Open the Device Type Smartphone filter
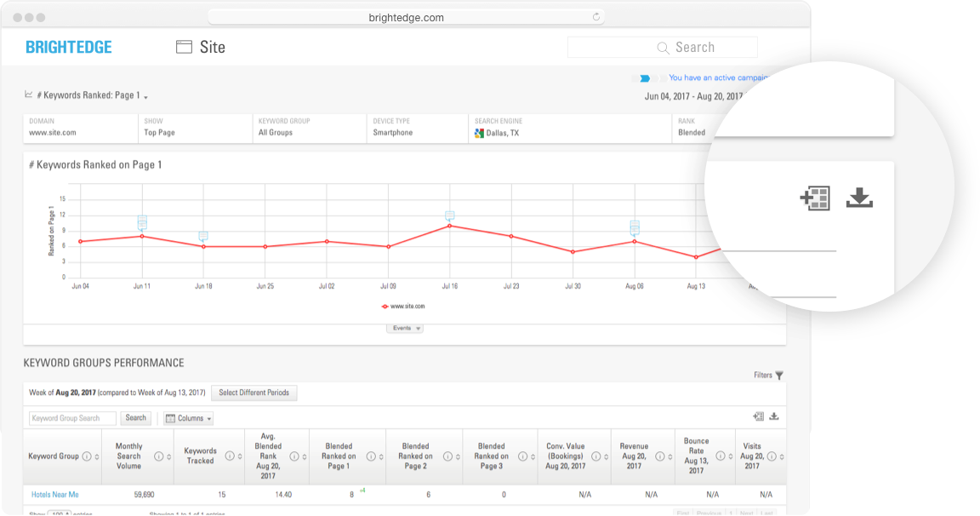 [417, 128]
